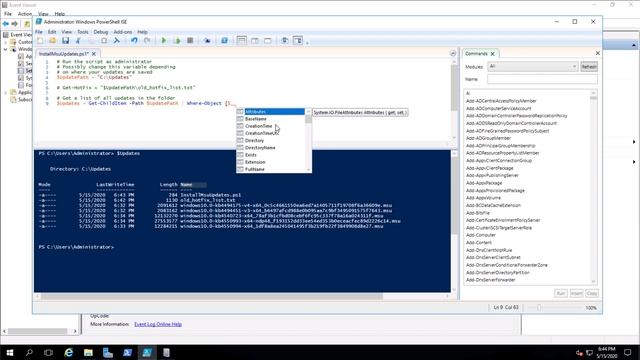Open the File menu in PowerShell ISE
This screenshot has width=640, height=360.
39,32
